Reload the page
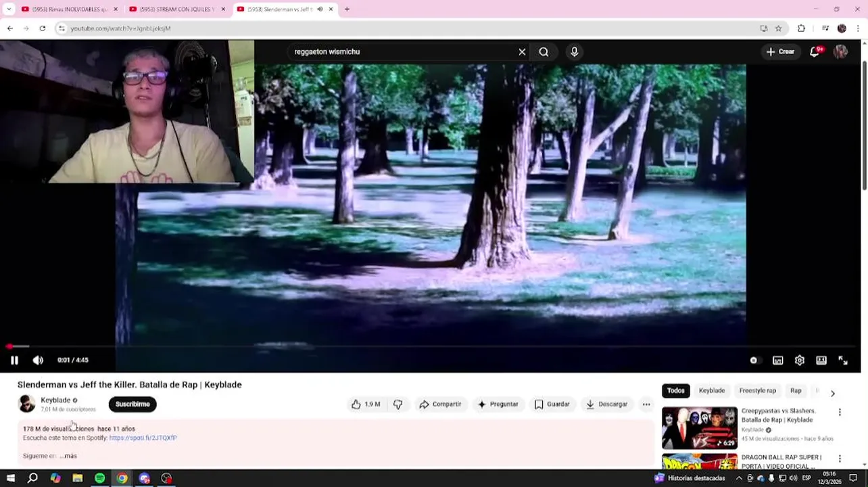Image resolution: width=868 pixels, height=487 pixels. (x=43, y=28)
